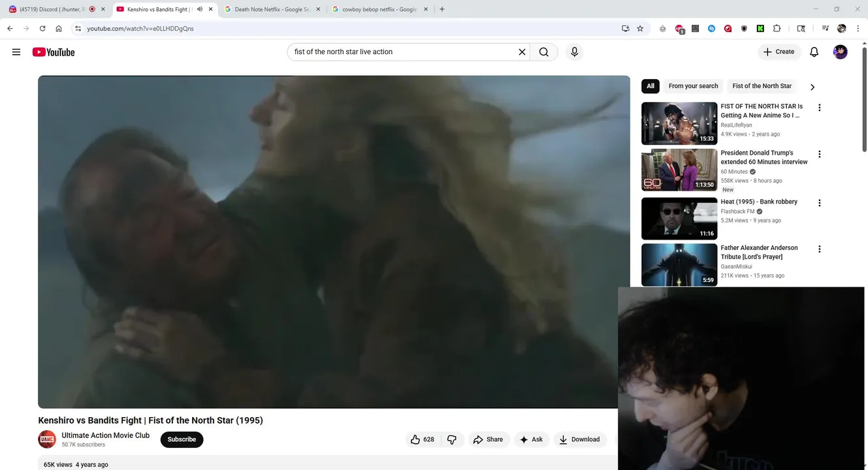The image size is (868, 470).
Task: Open the media controls icon in toolbar
Action: coord(825,29)
